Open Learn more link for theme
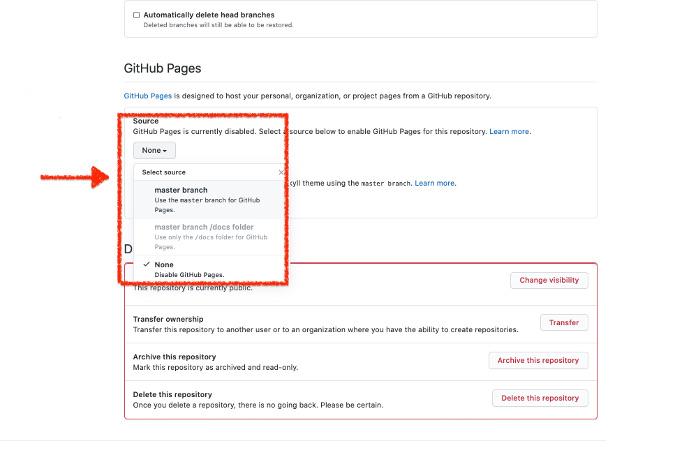675x455 pixels. click(435, 183)
